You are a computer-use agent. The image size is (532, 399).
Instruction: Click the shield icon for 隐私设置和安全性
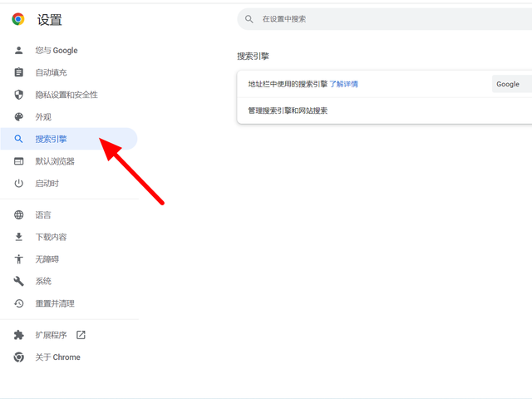point(19,95)
